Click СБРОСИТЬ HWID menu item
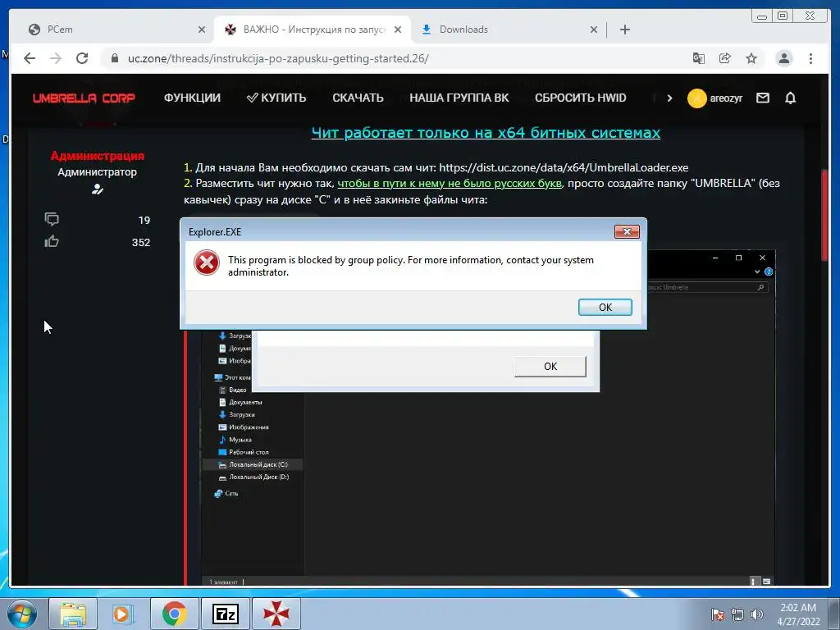This screenshot has width=840, height=630. coord(580,98)
